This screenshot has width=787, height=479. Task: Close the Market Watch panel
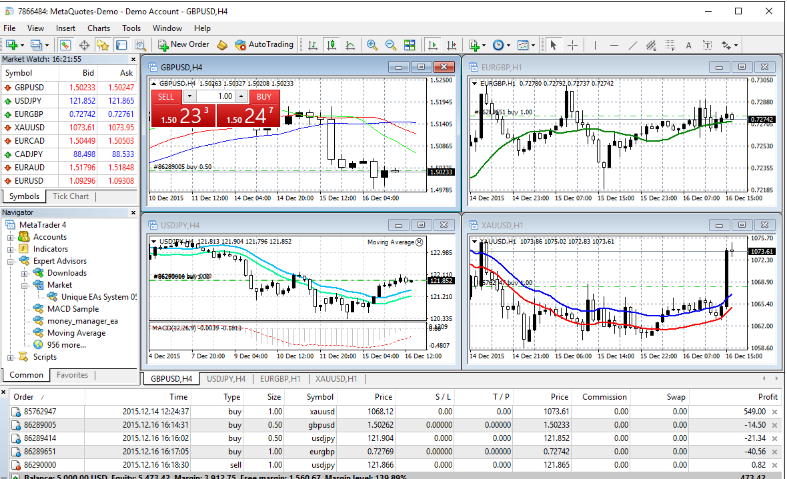pos(133,59)
